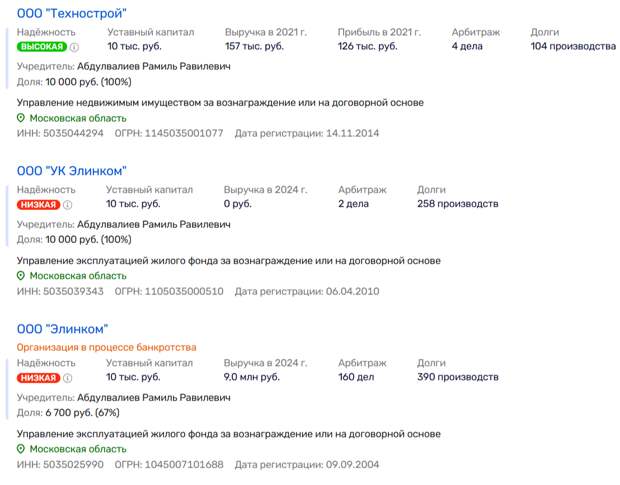View 104 производства debts of Технострой
Viewport: 620px width, 485px height.
click(x=573, y=46)
